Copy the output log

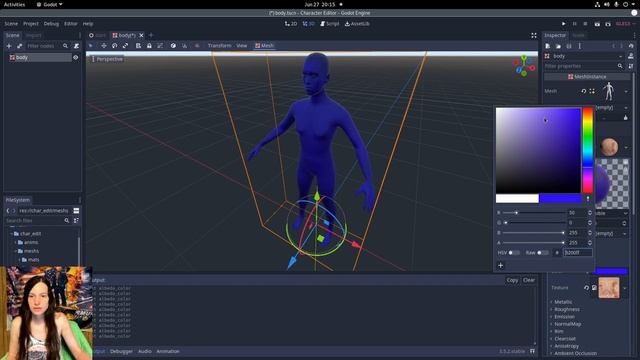512,280
